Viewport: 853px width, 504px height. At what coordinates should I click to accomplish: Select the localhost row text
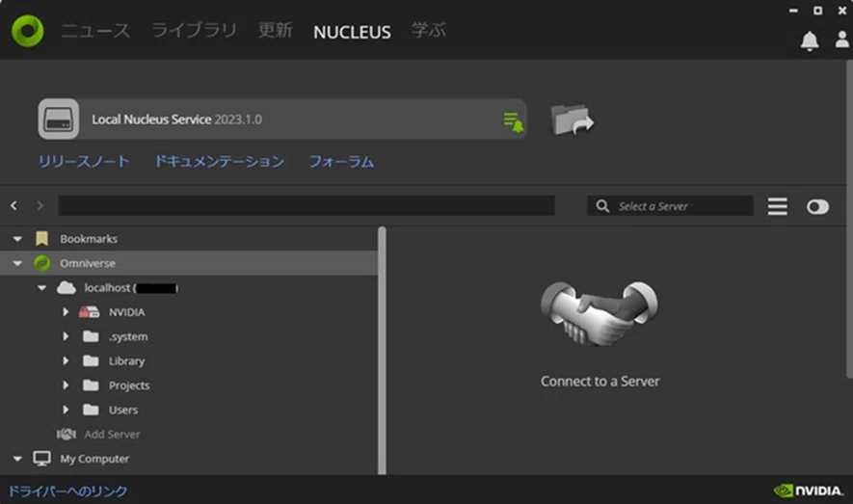click(131, 287)
